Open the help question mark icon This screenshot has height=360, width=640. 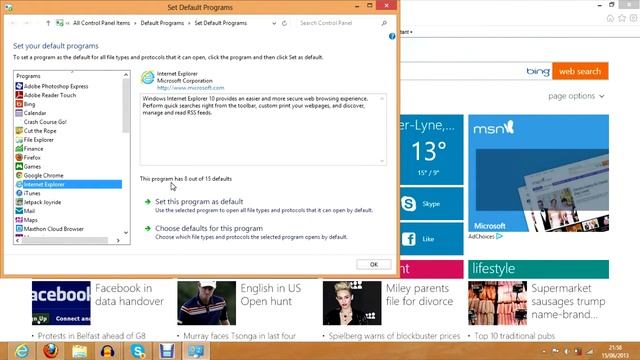(x=392, y=36)
